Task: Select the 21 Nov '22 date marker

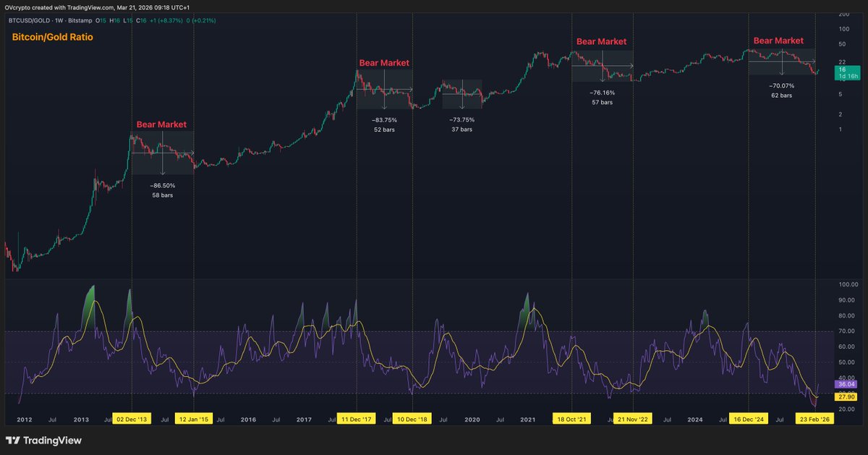Action: [x=631, y=418]
